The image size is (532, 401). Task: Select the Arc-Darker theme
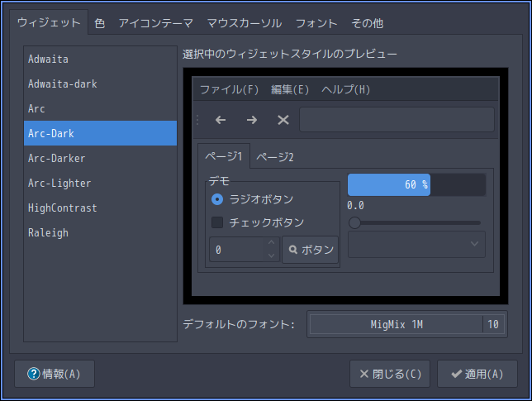(x=101, y=158)
